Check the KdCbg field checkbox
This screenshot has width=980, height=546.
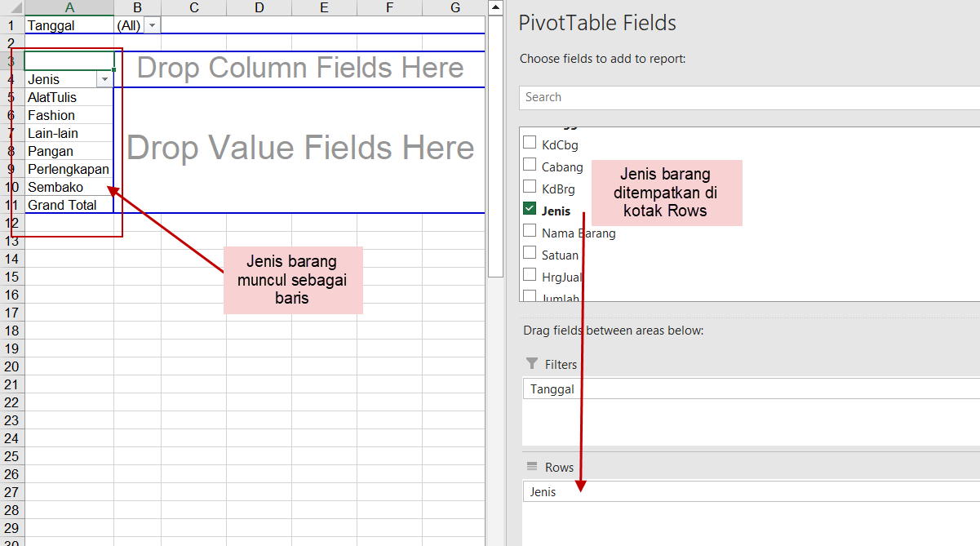pyautogui.click(x=530, y=144)
